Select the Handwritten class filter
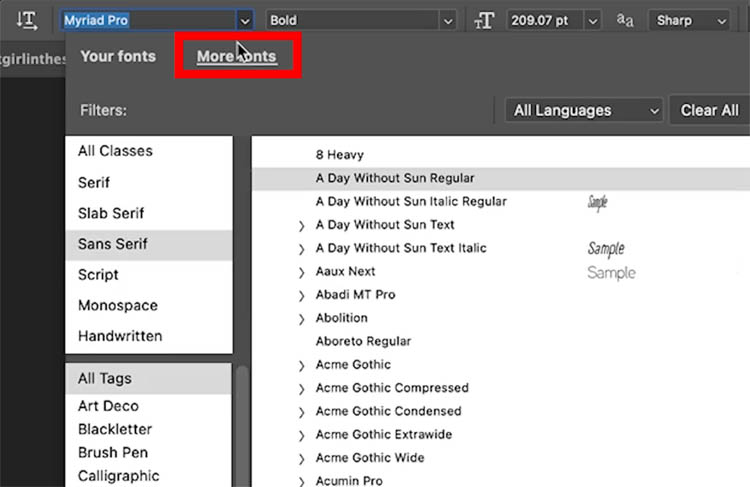Image resolution: width=750 pixels, height=487 pixels. (x=149, y=336)
